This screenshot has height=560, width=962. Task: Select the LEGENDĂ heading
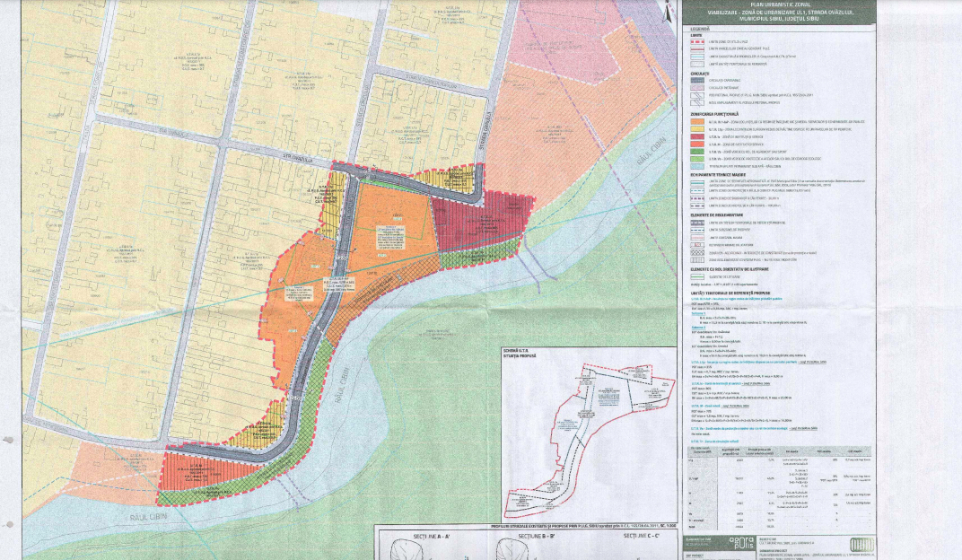(699, 30)
